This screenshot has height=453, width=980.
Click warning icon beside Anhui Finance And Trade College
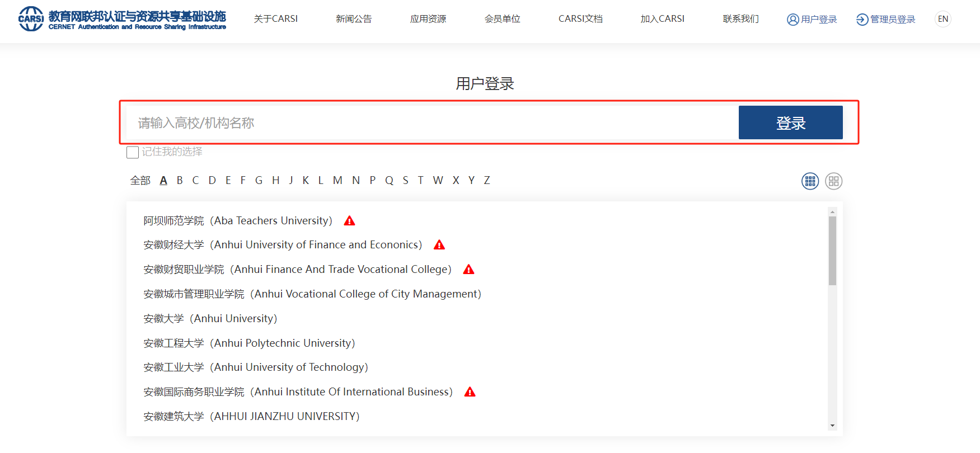pos(468,270)
